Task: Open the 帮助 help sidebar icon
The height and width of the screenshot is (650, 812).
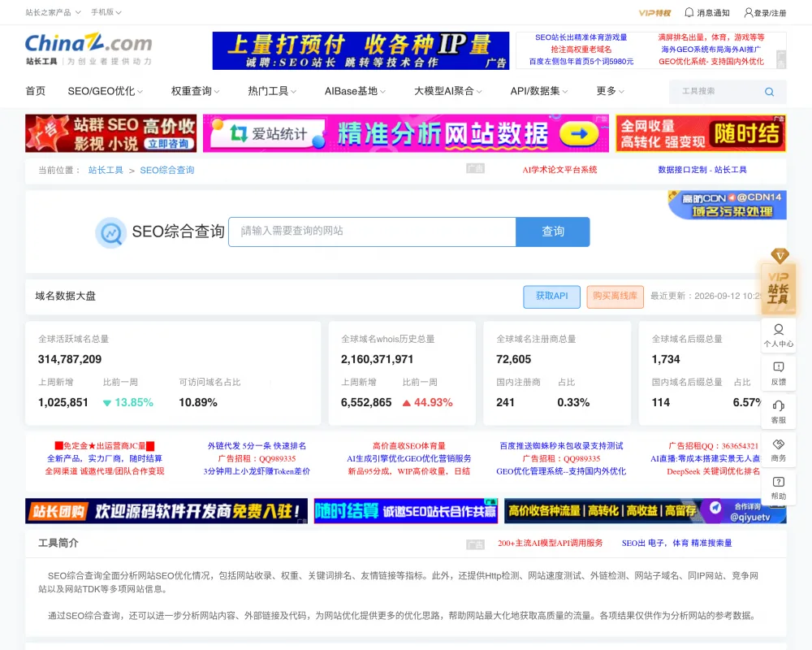Action: coord(779,487)
